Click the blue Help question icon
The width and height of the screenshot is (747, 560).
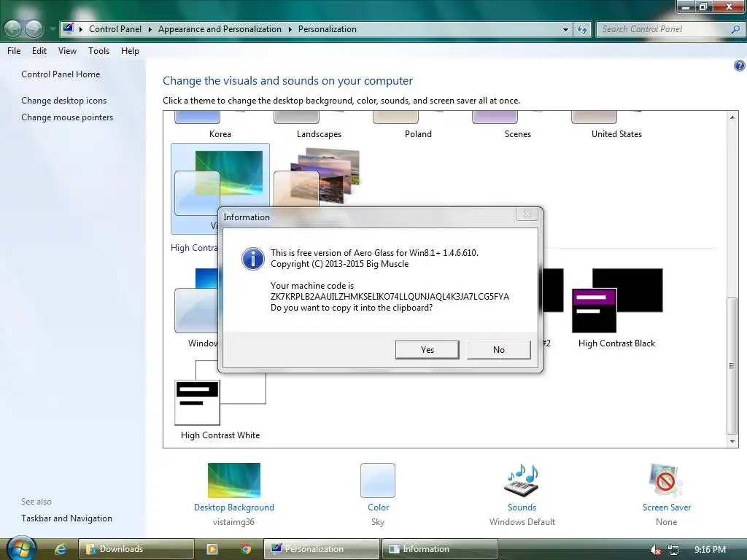739,66
